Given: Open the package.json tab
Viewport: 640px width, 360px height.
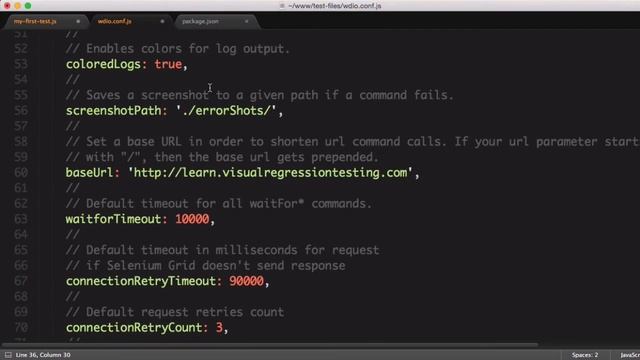Looking at the screenshot, I should (200, 21).
